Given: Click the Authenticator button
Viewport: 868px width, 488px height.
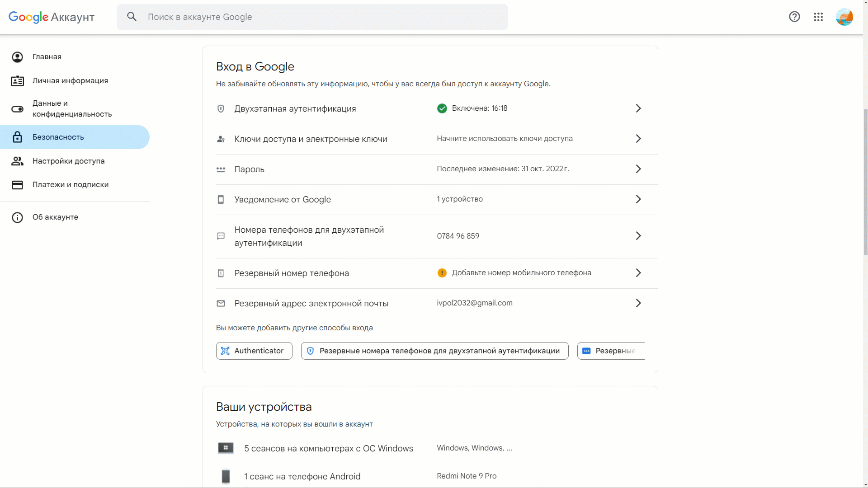Looking at the screenshot, I should 254,351.
